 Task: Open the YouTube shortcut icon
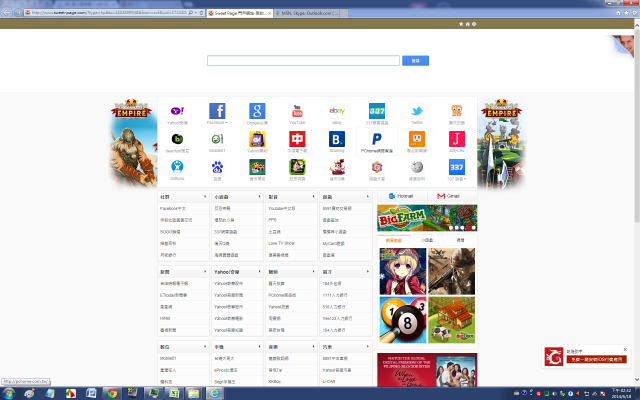coord(297,111)
